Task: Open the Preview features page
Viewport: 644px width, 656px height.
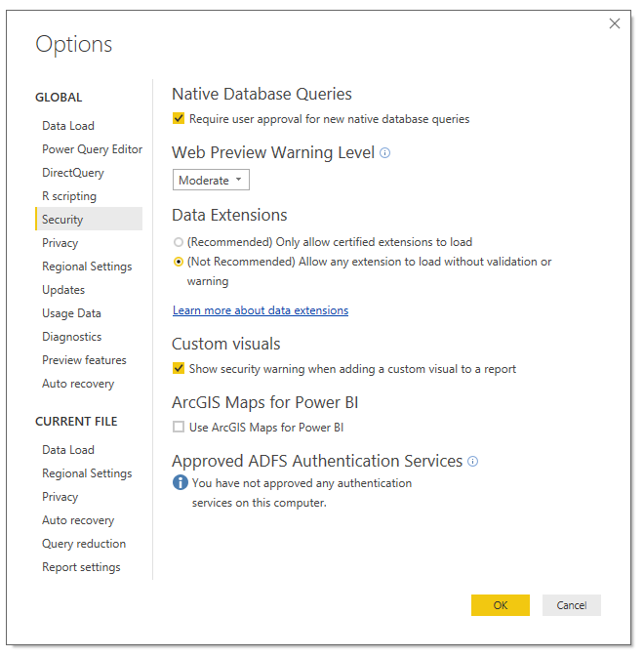Action: coord(84,360)
